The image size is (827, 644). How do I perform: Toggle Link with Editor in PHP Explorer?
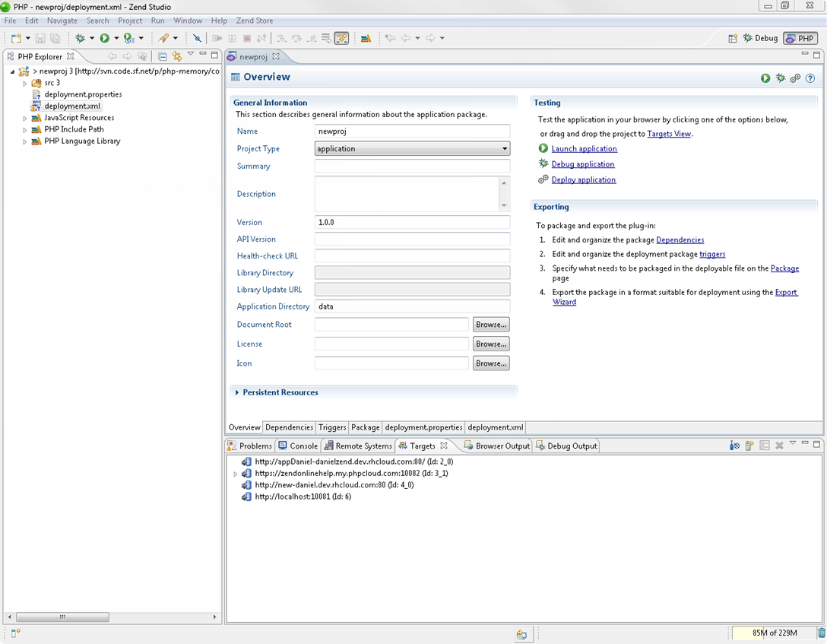pos(176,56)
